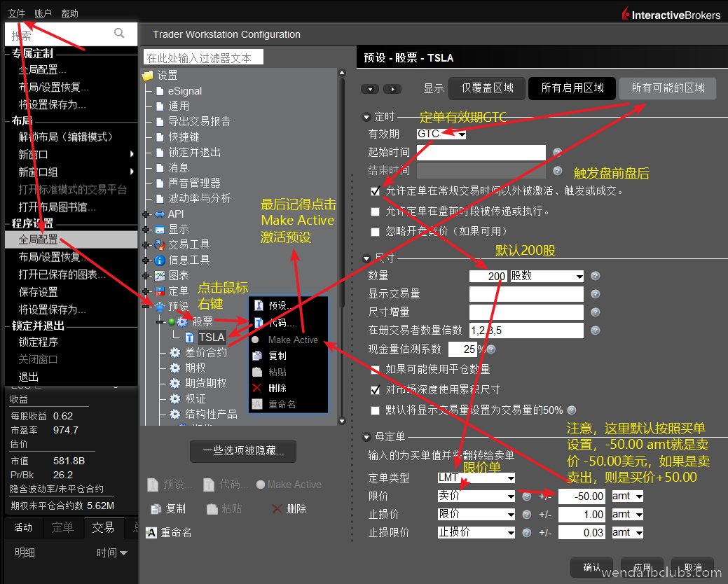Collapse the 母单 section
Viewport: 728px width, 584px height.
(368, 438)
